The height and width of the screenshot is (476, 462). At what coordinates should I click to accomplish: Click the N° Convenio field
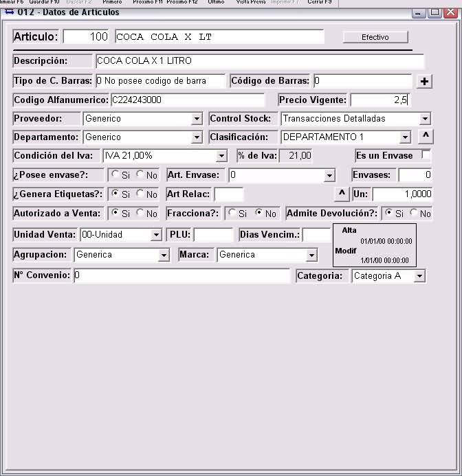181,275
